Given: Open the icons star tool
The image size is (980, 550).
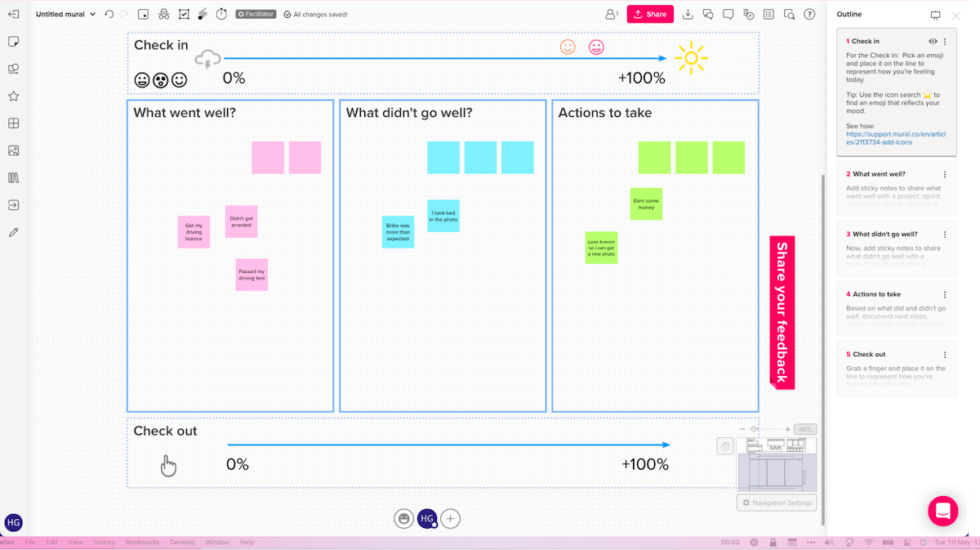Looking at the screenshot, I should click(x=13, y=96).
